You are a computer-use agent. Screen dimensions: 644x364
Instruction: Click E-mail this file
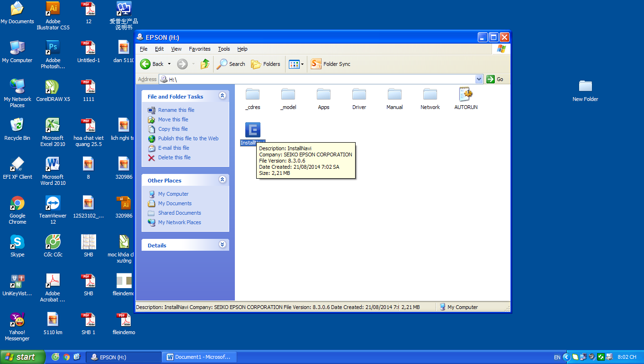point(174,148)
